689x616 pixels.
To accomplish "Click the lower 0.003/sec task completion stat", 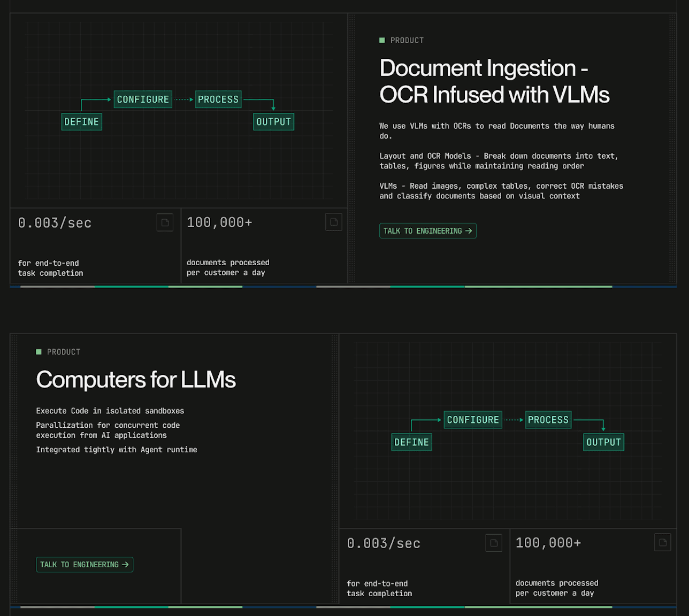I will 384,543.
